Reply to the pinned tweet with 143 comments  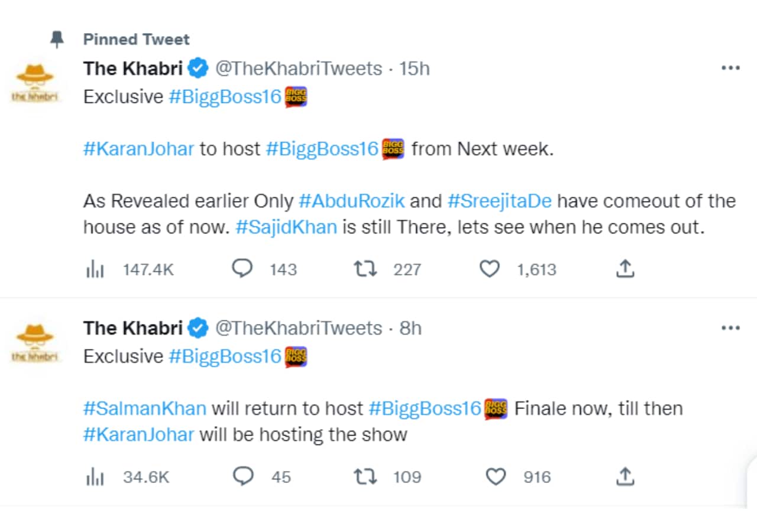click(x=242, y=270)
